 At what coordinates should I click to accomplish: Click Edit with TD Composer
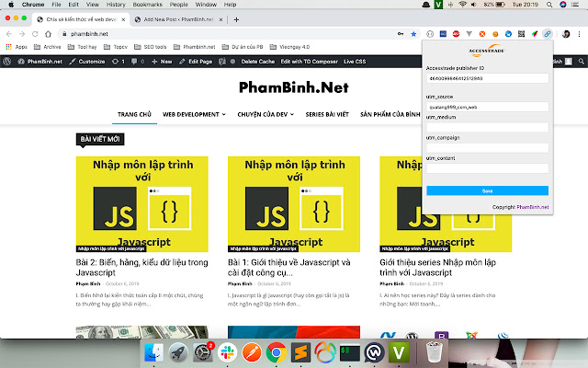click(x=309, y=62)
